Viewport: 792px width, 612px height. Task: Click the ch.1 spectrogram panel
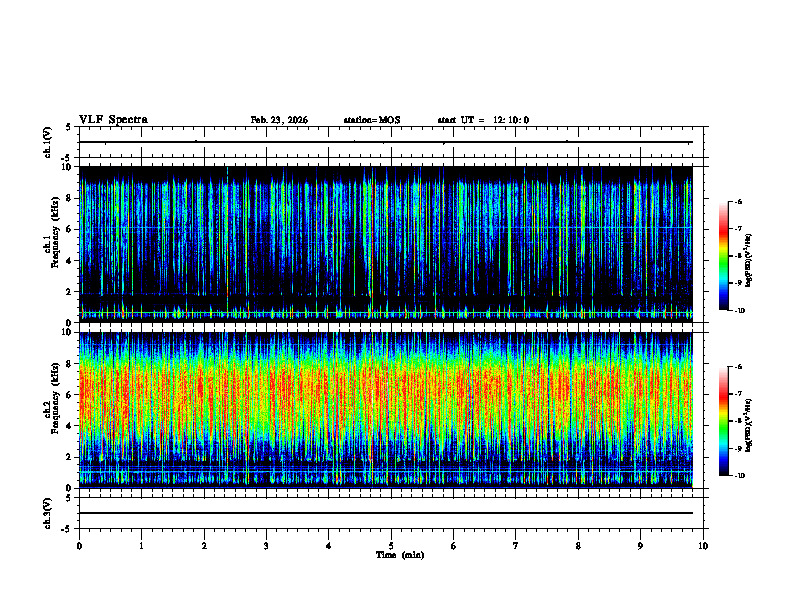(x=386, y=244)
